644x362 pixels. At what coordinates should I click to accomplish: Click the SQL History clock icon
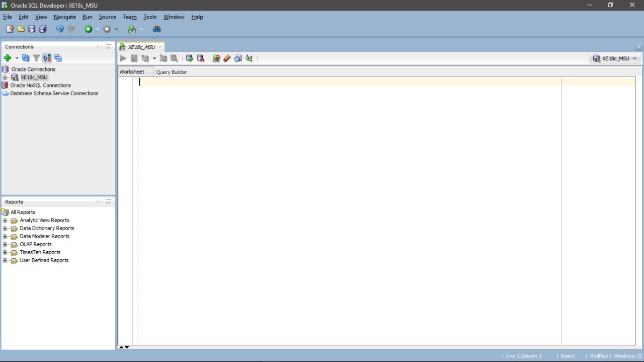238,58
